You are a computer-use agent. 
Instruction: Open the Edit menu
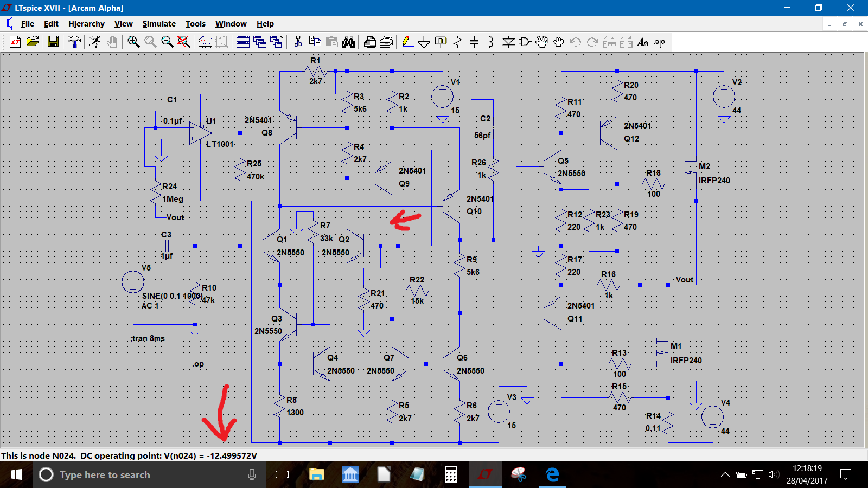[x=51, y=24]
